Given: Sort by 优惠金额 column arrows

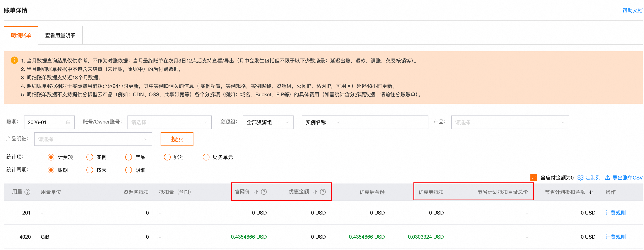Looking at the screenshot, I should pyautogui.click(x=315, y=192).
